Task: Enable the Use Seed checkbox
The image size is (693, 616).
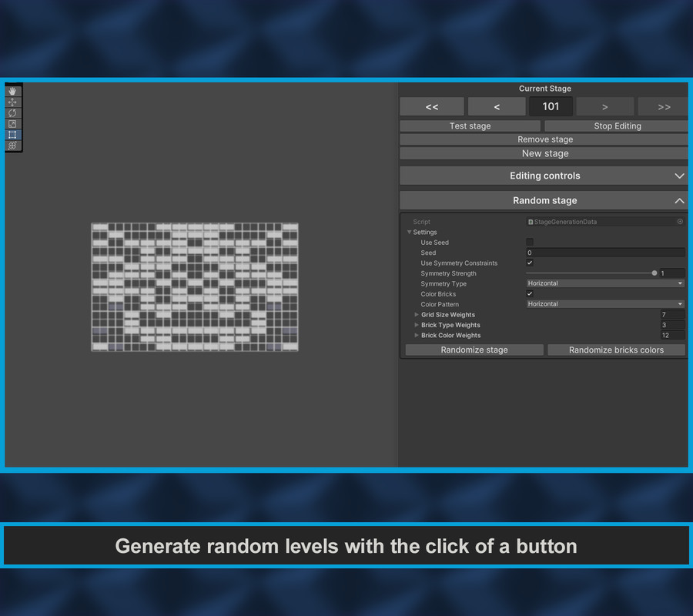Action: [x=530, y=242]
